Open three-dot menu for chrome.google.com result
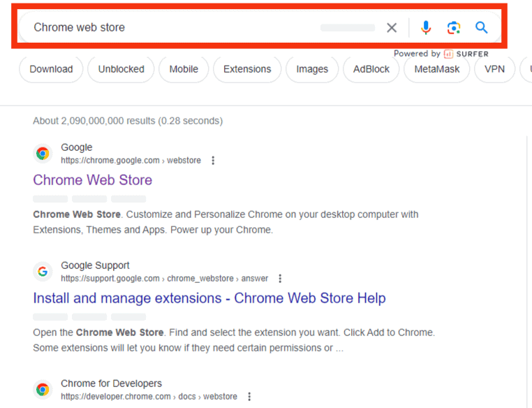Screen dimensions: 532x408 213,161
